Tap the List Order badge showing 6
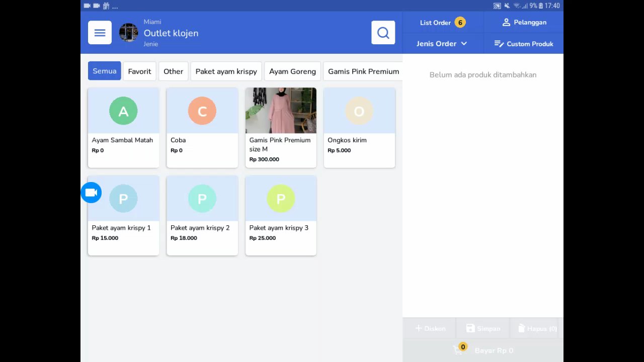644x362 pixels. pos(460,22)
